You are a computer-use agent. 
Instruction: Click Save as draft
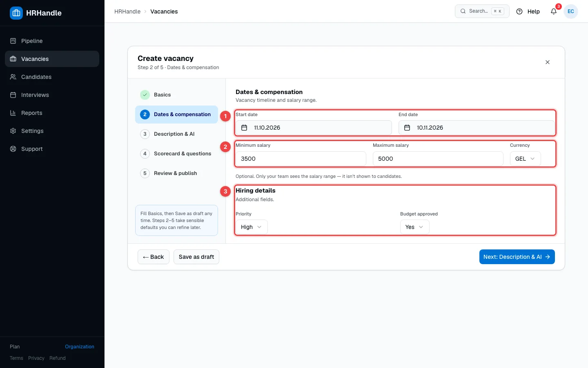196,257
